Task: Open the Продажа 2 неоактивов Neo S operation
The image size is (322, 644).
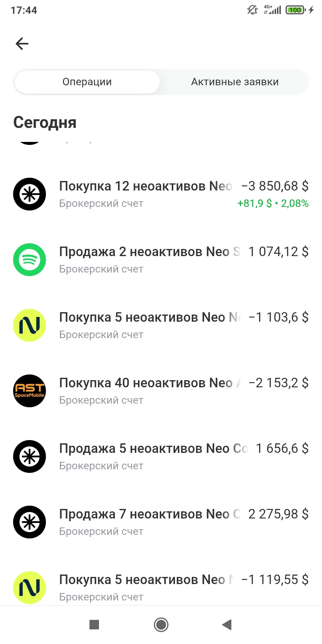Action: [161, 260]
